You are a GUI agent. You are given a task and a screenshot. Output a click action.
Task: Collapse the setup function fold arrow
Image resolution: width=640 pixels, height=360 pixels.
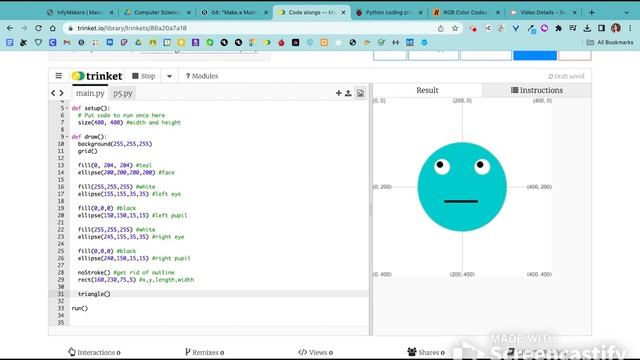(67, 108)
